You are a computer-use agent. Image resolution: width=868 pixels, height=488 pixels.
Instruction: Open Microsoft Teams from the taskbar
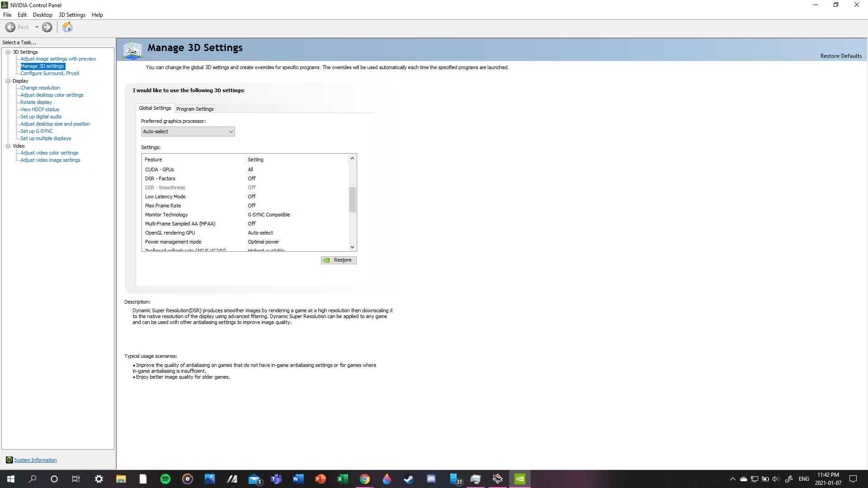276,479
